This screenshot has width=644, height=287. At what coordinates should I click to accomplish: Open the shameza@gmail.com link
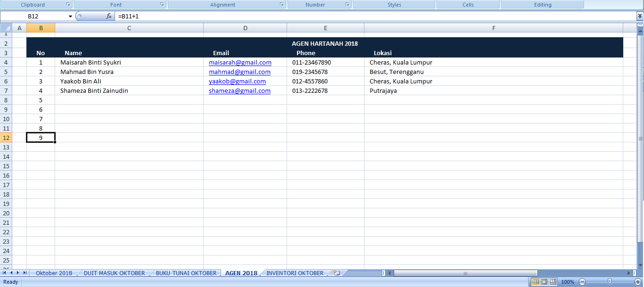(239, 90)
